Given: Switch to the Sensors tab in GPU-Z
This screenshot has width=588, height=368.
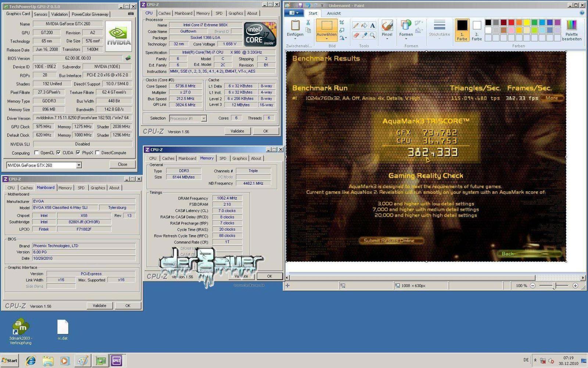Looking at the screenshot, I should coord(40,14).
